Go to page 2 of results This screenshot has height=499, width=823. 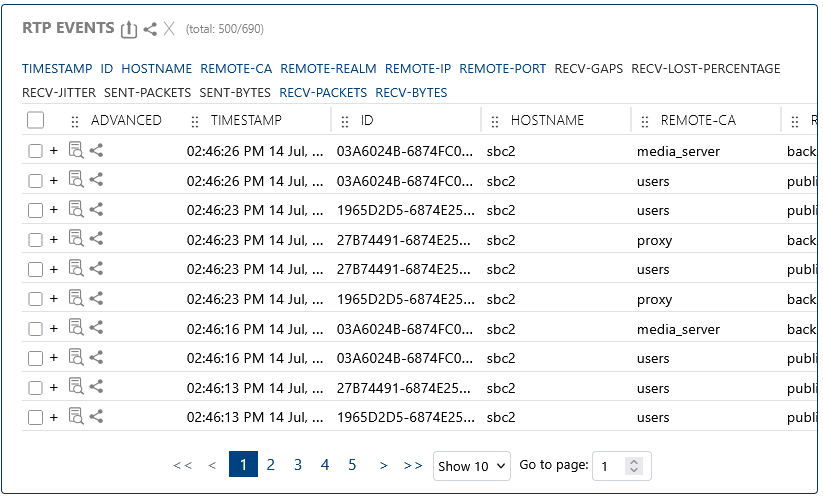pos(270,465)
